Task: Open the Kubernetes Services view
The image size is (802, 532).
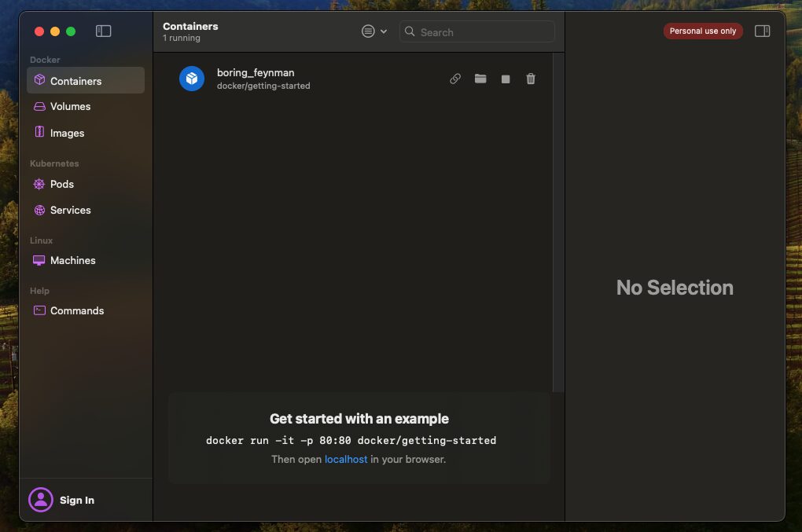Action: 70,210
